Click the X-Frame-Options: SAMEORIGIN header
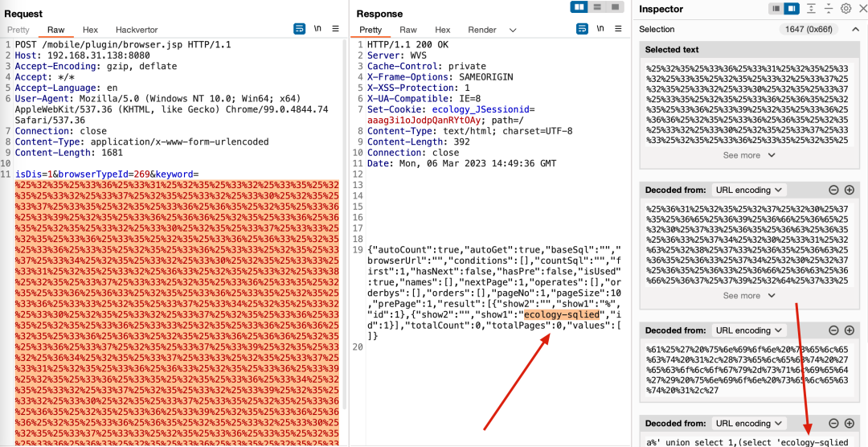The image size is (868, 447). 440,77
